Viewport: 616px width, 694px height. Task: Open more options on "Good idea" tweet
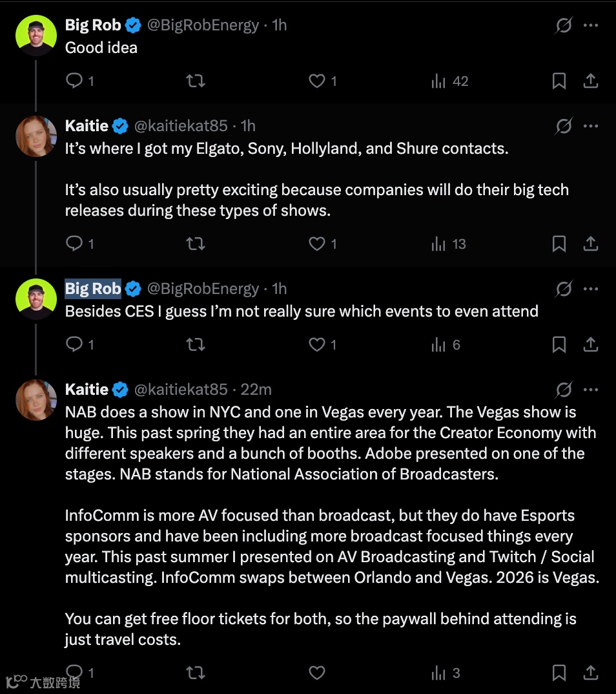coord(590,25)
